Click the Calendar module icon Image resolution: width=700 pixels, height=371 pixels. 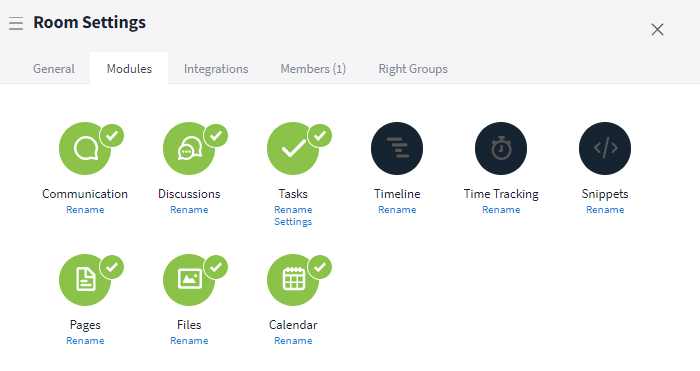pyautogui.click(x=293, y=280)
